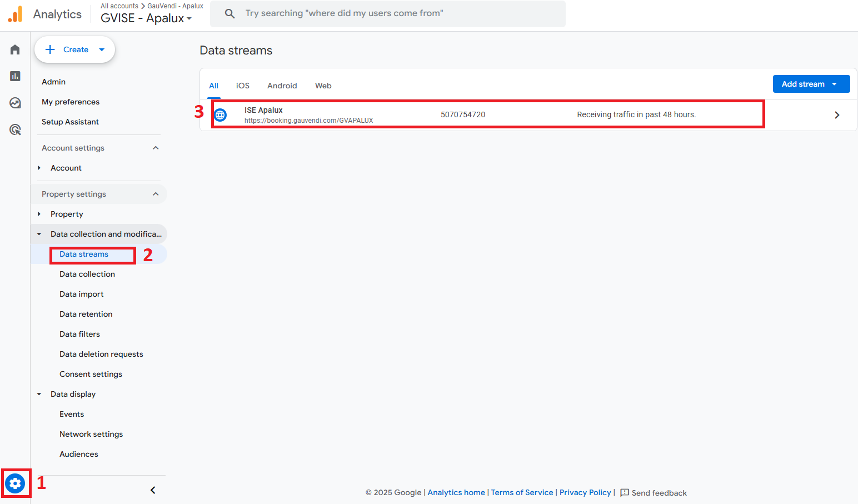The width and height of the screenshot is (858, 504).
Task: Expand the Account tree item
Action: coord(39,168)
